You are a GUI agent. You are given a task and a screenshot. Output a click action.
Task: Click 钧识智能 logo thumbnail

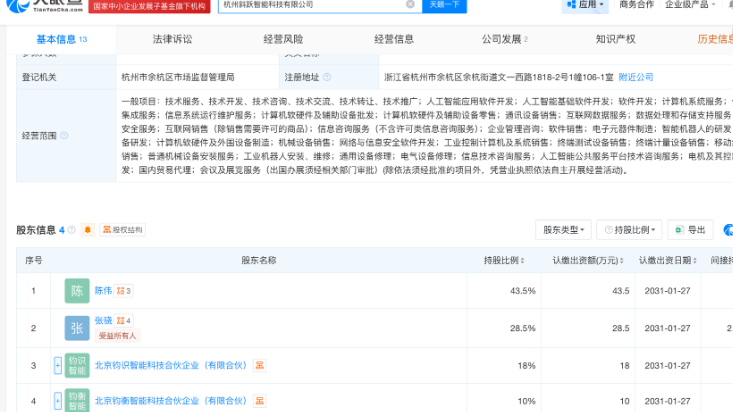click(77, 366)
